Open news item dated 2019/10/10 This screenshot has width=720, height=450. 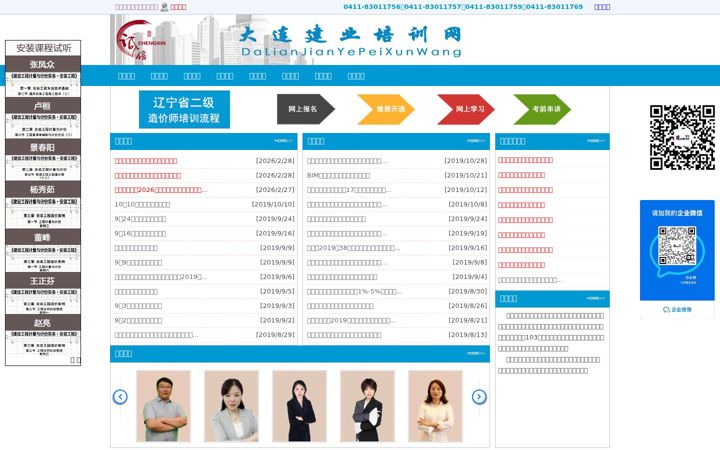142,204
